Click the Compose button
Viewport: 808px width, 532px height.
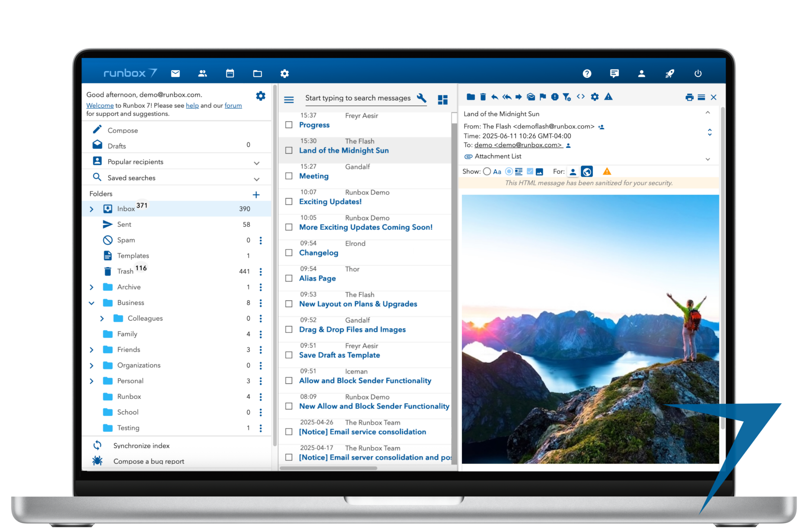122,130
